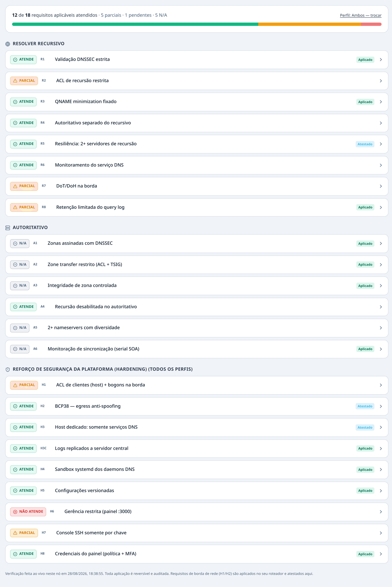Click the server icon beside Autoritativo heading
This screenshot has height=587, width=392.
[8, 228]
